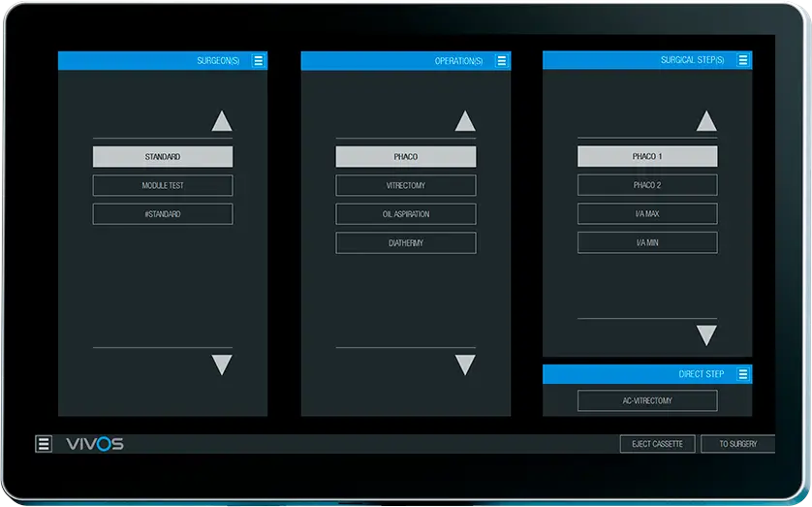This screenshot has width=812, height=507.
Task: Click the SURGEON(S) panel header title
Action: [x=218, y=61]
